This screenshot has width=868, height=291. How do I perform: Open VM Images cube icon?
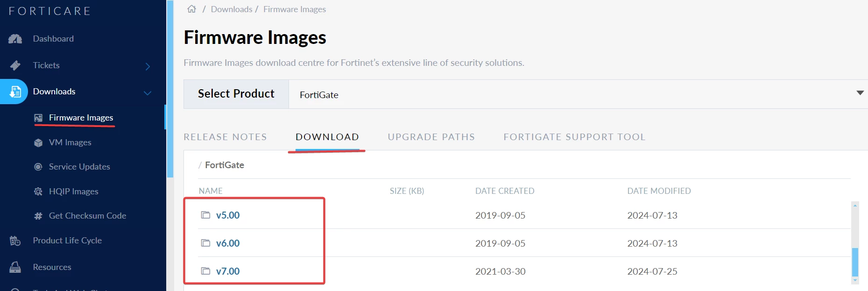coord(38,142)
